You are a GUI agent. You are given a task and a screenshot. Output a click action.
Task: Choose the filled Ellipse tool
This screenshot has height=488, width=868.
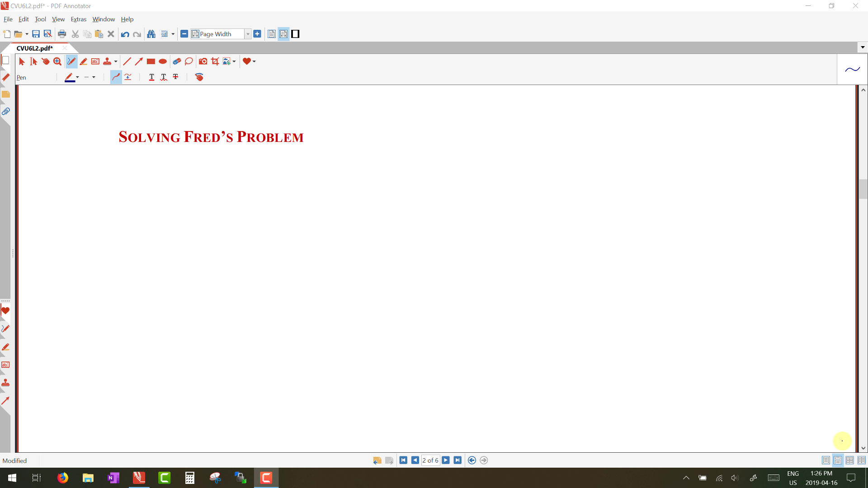click(x=163, y=61)
